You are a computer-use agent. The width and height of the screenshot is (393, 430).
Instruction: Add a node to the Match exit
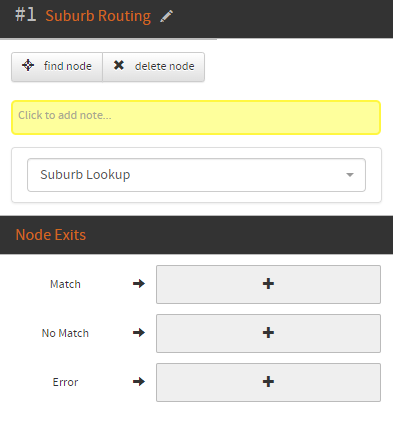click(268, 284)
